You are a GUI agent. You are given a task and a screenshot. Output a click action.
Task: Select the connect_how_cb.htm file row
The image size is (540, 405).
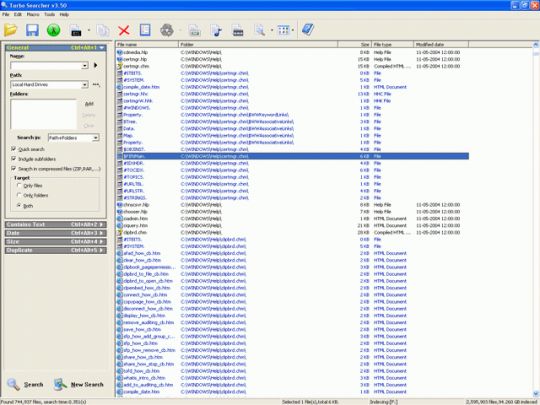[x=292, y=295]
